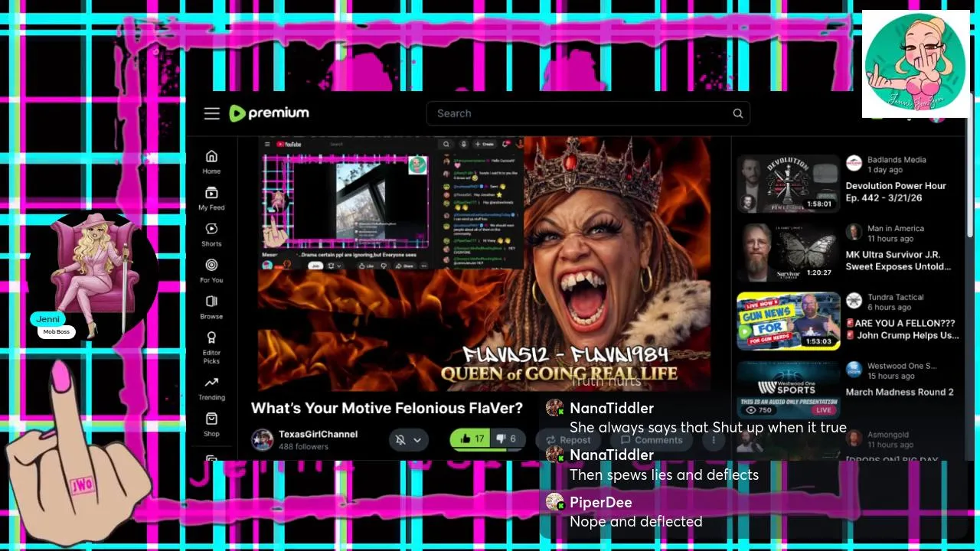Click the Tundra Tactical channel avatar
Viewport: 980px width, 551px height.
coord(854,301)
